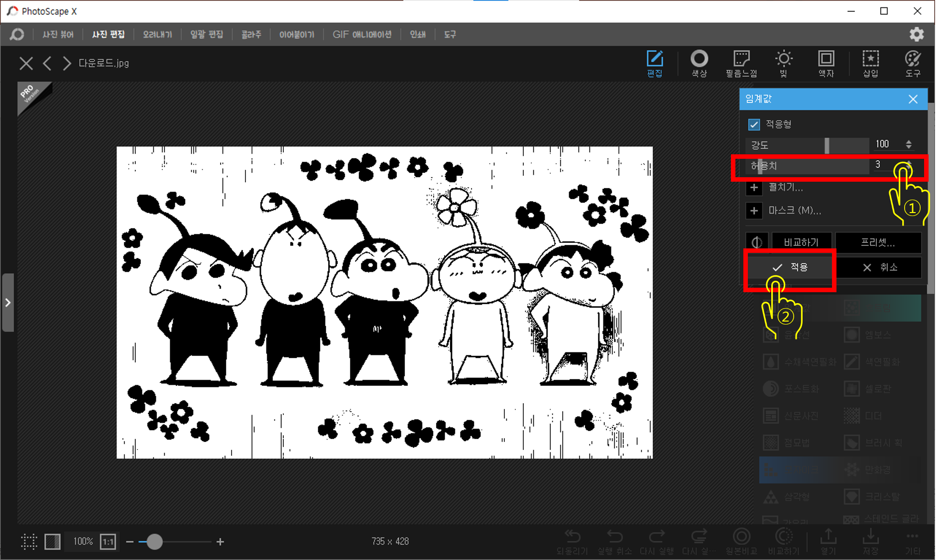The image size is (947, 560).
Task: Switch to the 이어붙이기 tab
Action: (297, 34)
